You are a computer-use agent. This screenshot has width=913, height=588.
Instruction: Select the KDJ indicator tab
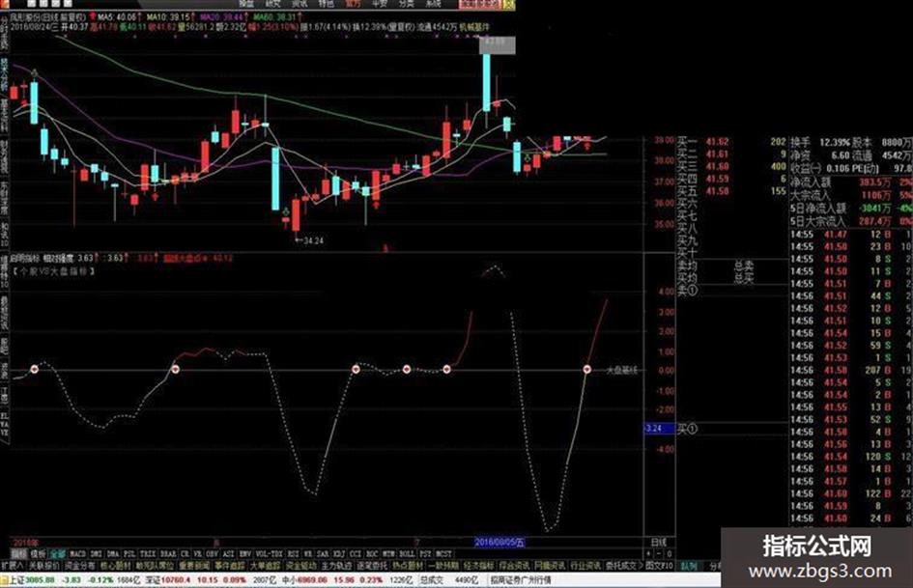pos(338,553)
